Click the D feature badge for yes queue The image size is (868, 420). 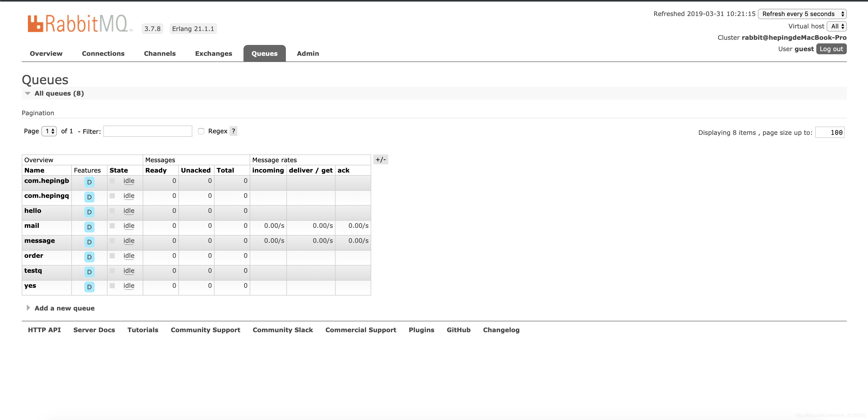[x=89, y=287]
